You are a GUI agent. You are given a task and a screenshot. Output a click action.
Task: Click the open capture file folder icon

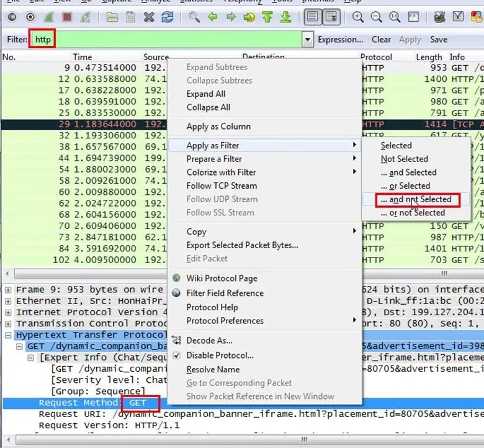coord(112,17)
